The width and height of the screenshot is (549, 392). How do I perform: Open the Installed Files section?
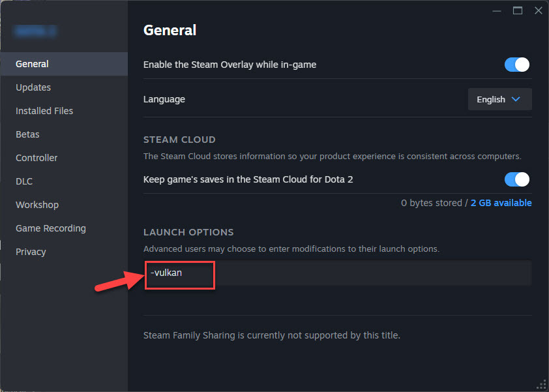[x=44, y=111]
